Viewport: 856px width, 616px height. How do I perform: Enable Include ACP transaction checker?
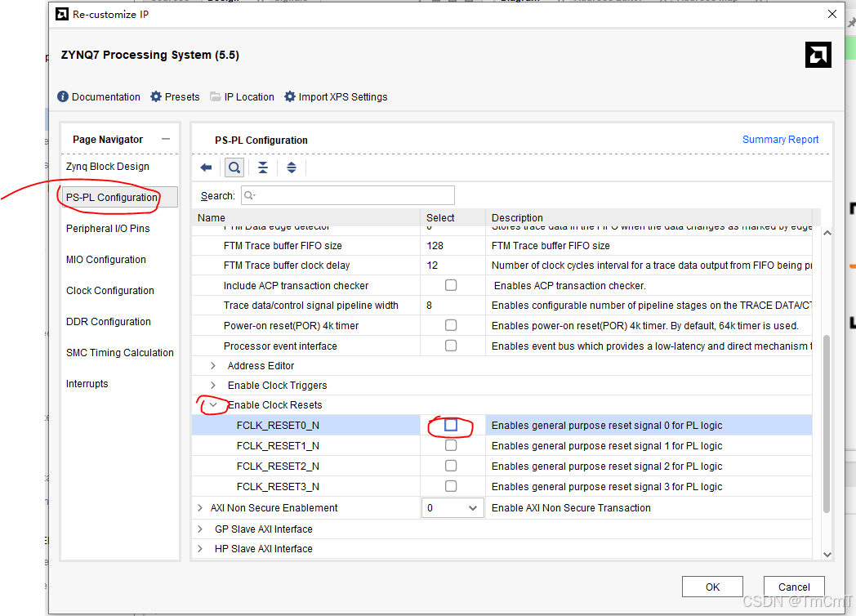coord(451,285)
